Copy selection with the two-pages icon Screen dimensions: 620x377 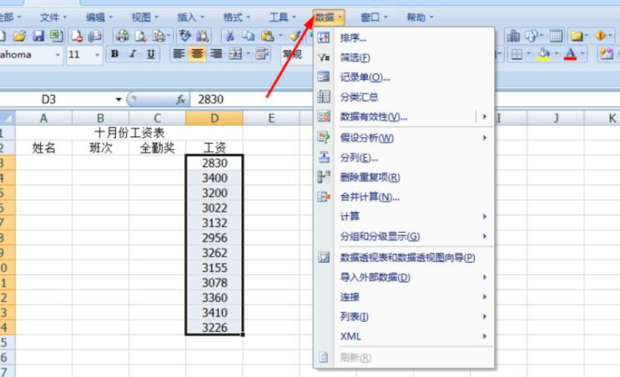pyautogui.click(x=248, y=36)
